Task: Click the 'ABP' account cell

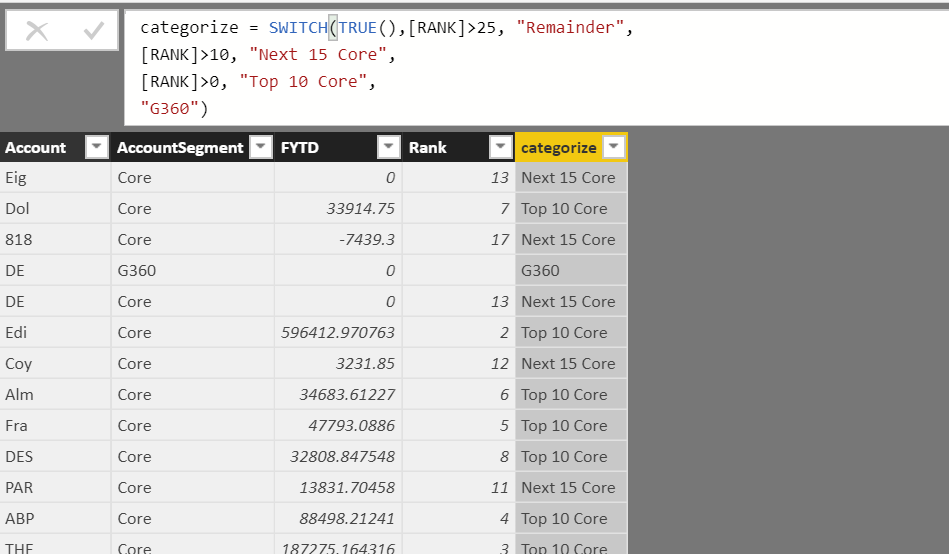Action: pyautogui.click(x=55, y=518)
